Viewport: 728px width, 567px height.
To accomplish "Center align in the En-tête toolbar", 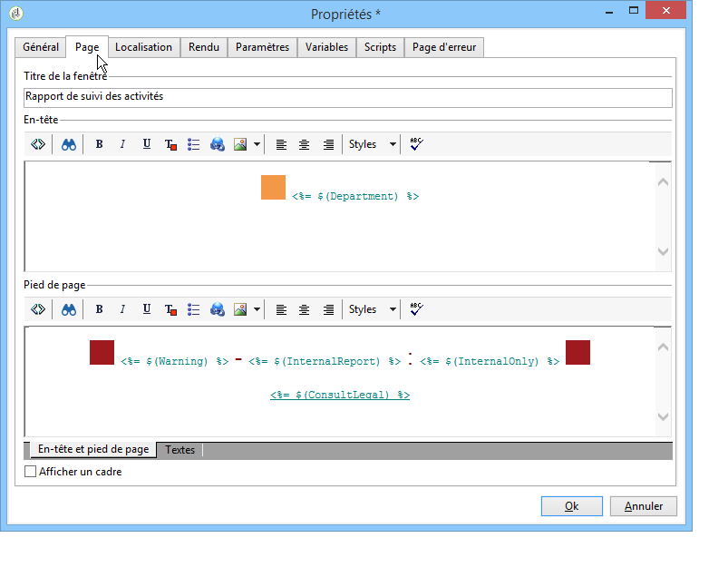I will tap(304, 144).
